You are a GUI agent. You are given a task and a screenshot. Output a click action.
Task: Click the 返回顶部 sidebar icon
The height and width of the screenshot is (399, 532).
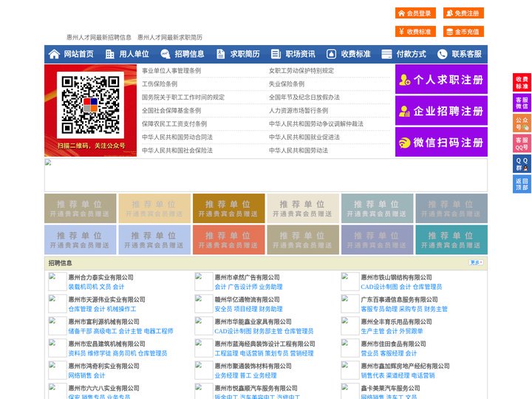[x=522, y=184]
